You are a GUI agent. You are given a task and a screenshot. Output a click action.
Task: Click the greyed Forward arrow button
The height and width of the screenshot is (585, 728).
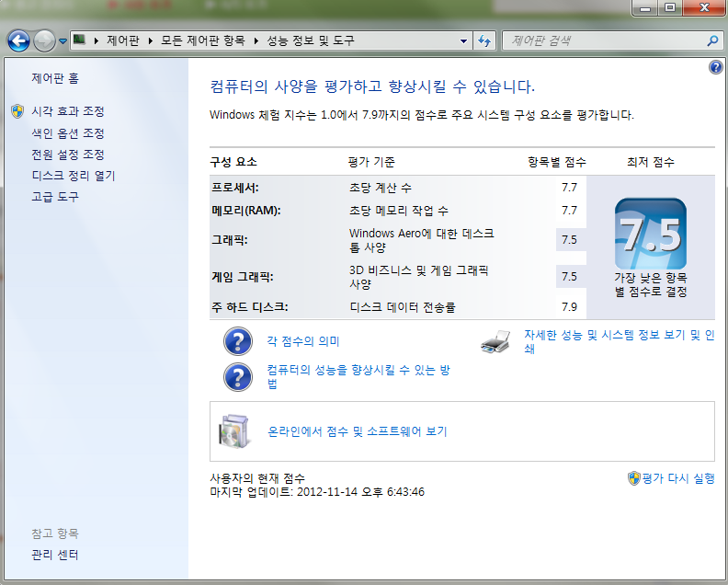[44, 40]
